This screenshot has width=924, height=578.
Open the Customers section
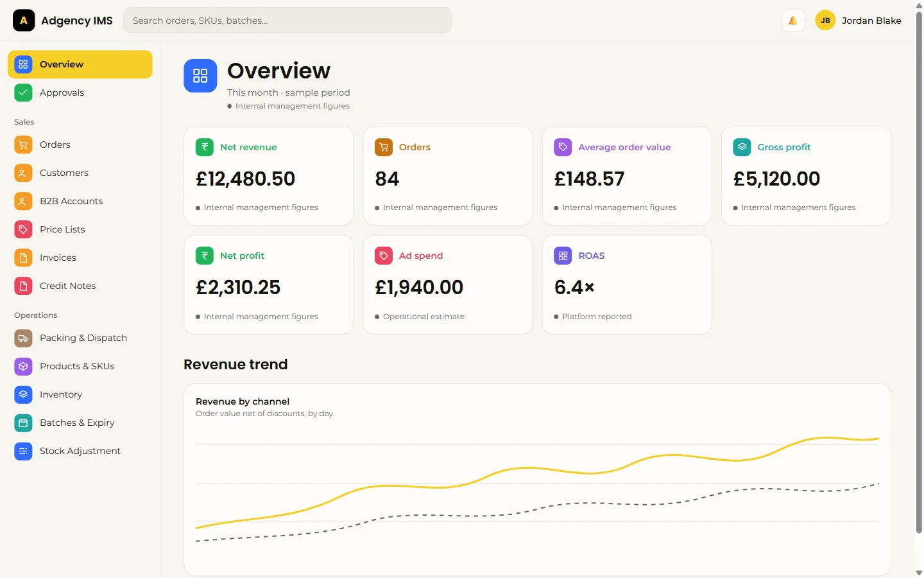80,173
